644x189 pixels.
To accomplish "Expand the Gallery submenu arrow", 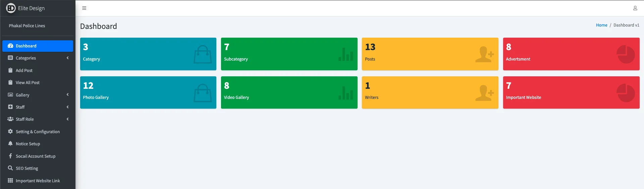I will pyautogui.click(x=68, y=95).
